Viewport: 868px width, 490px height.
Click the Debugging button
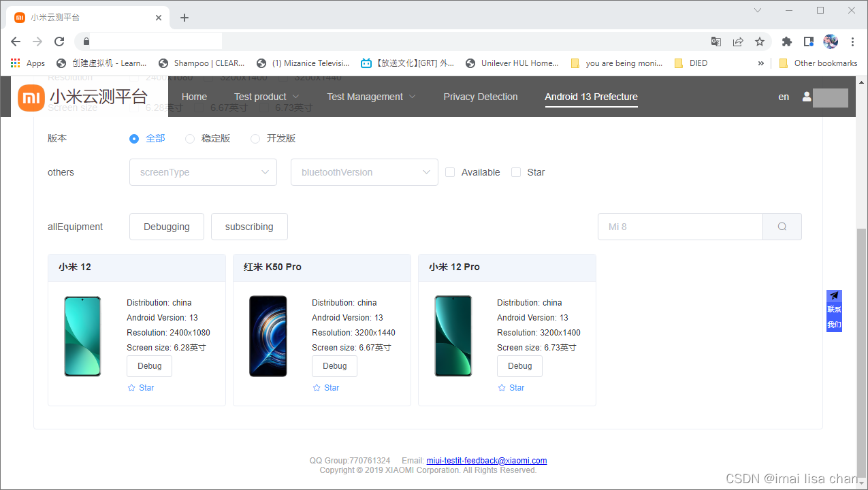(167, 227)
